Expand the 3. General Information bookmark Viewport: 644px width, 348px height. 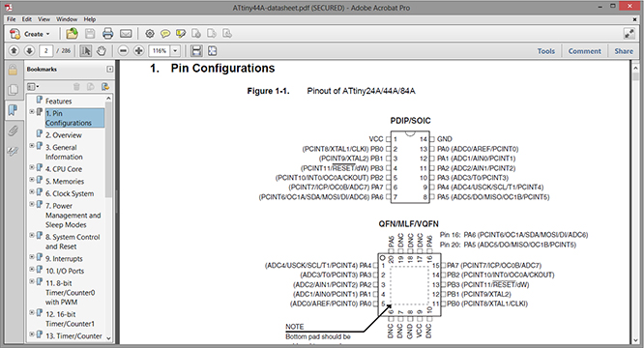pyautogui.click(x=32, y=146)
